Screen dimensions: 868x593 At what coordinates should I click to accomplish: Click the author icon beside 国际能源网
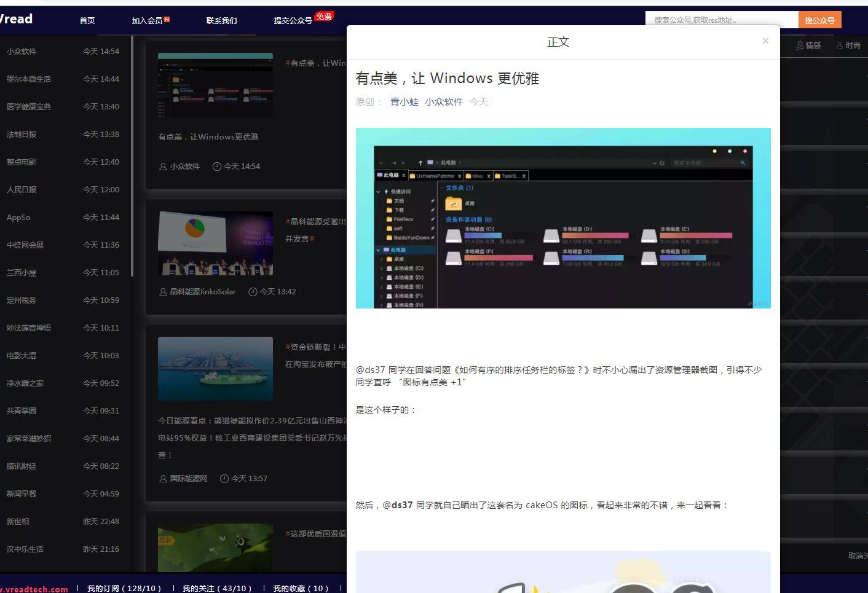[163, 479]
